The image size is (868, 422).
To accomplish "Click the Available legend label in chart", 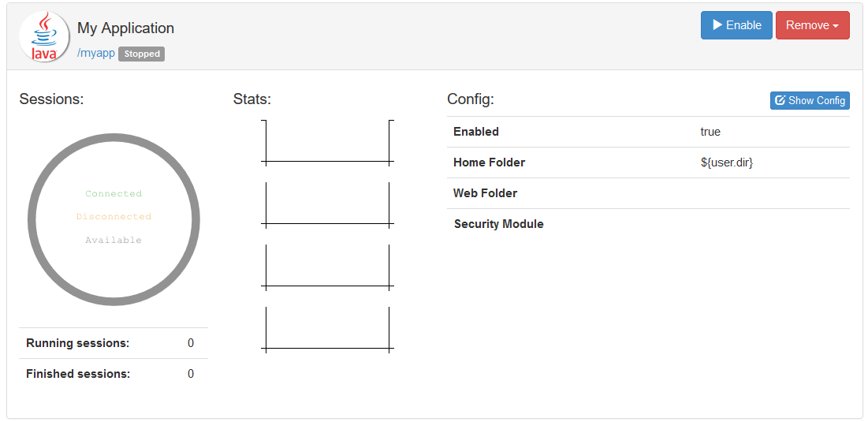I will tap(114, 241).
